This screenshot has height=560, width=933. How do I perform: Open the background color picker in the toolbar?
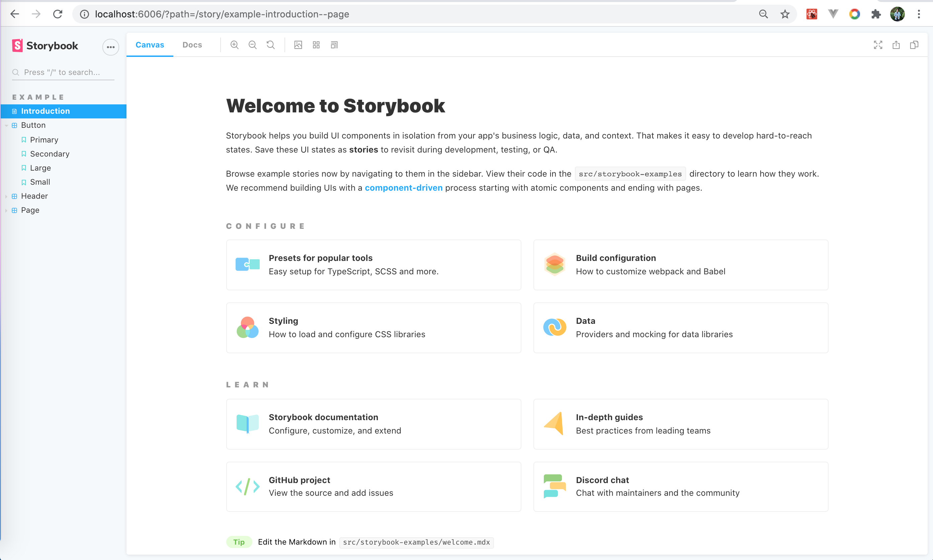point(298,45)
